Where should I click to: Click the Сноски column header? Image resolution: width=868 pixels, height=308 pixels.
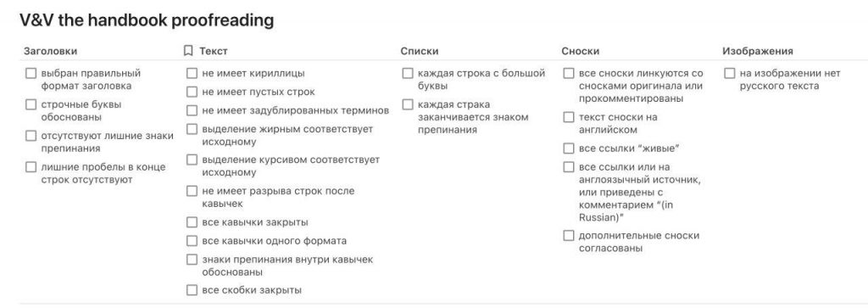pos(580,51)
